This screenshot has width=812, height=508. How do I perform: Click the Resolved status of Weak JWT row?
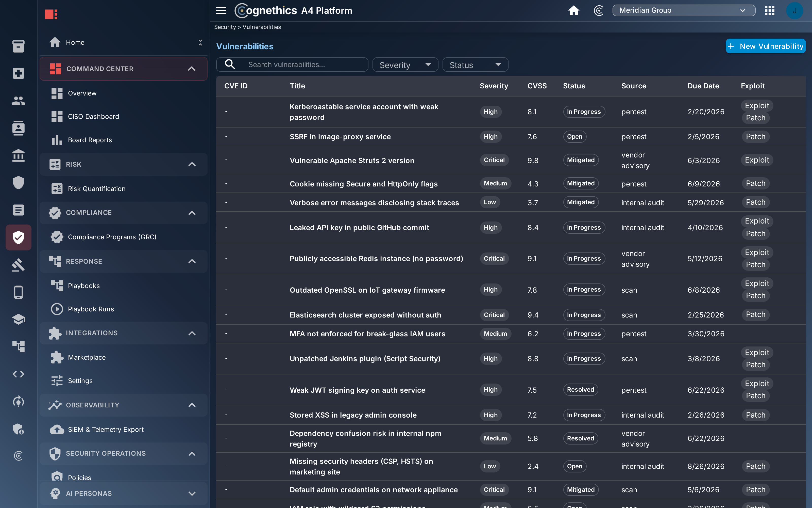[580, 390]
